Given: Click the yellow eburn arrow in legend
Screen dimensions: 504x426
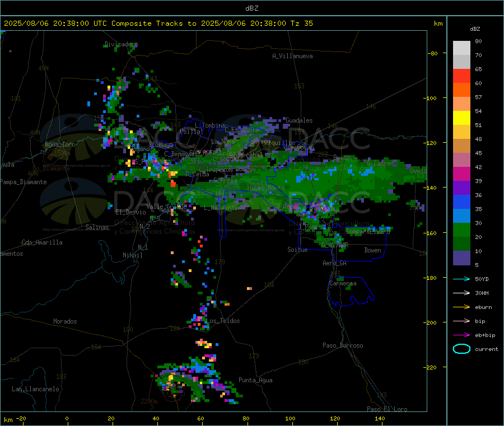Looking at the screenshot, I should tap(461, 307).
